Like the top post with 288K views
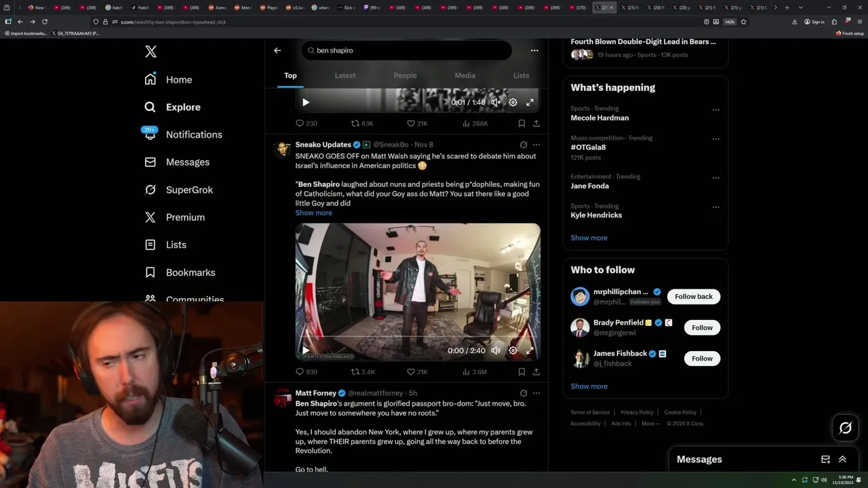 pos(417,123)
